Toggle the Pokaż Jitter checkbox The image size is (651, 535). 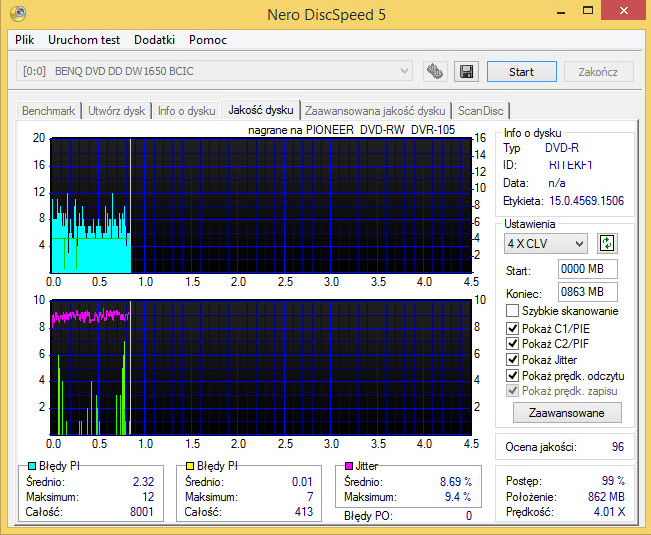tap(512, 359)
